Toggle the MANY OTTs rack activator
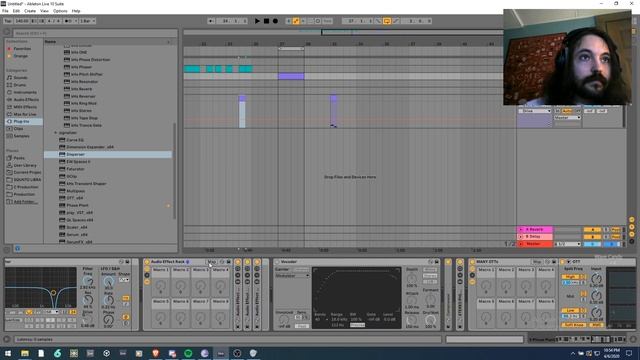640x360 pixels. pos(472,262)
